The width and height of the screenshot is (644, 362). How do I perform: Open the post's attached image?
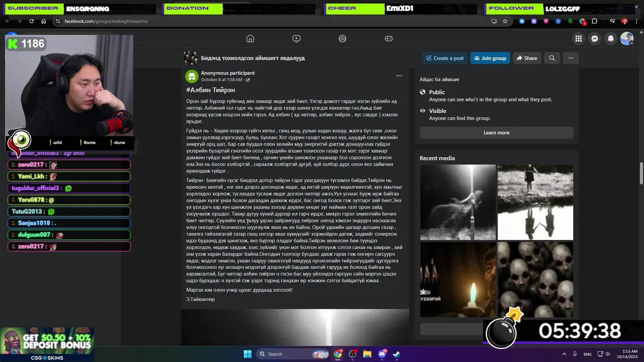coord(295,327)
